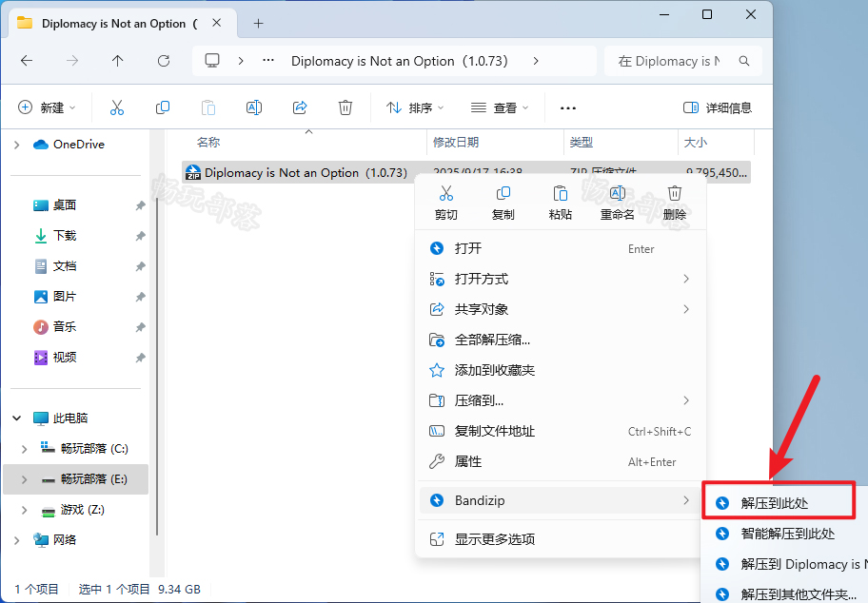The height and width of the screenshot is (603, 868).
Task: Select 剪切 in the context menu
Action: 446,203
